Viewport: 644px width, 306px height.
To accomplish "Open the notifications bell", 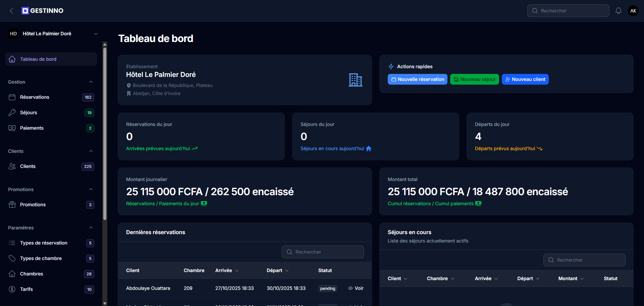I will click(619, 11).
